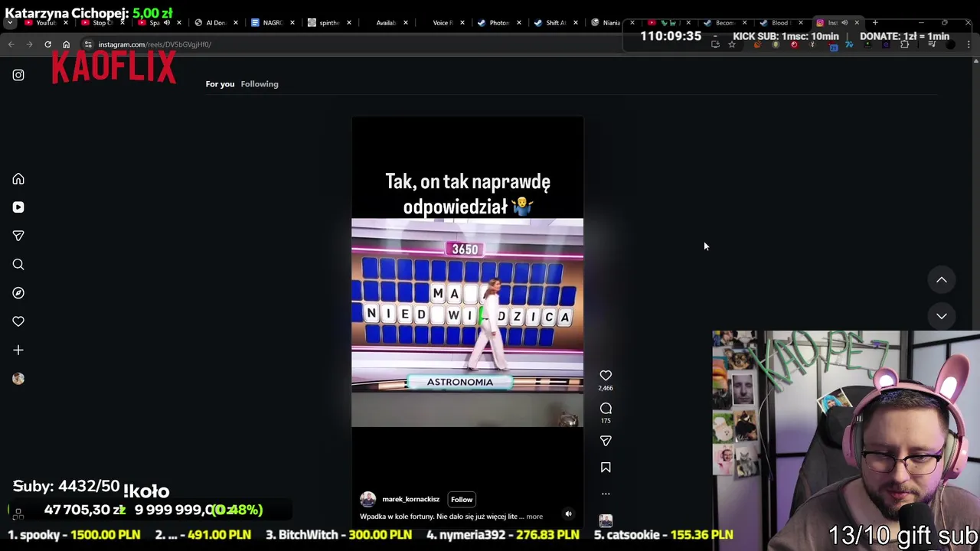Expand caption with more link
The image size is (980, 551).
point(534,517)
